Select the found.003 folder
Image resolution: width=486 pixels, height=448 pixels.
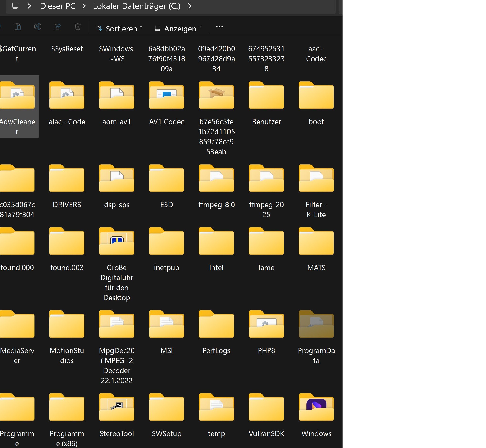click(x=67, y=249)
